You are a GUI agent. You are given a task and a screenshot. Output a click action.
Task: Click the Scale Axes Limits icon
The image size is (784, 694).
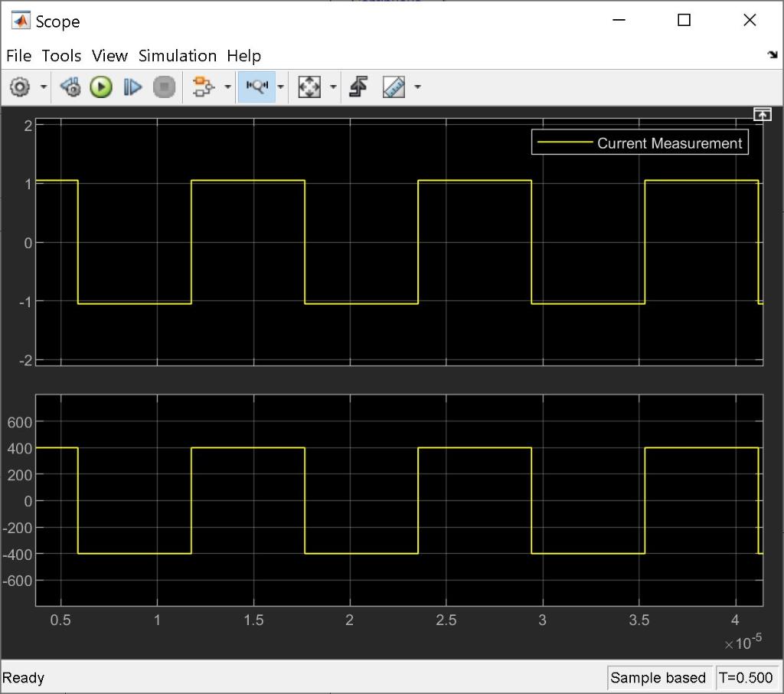(x=309, y=87)
